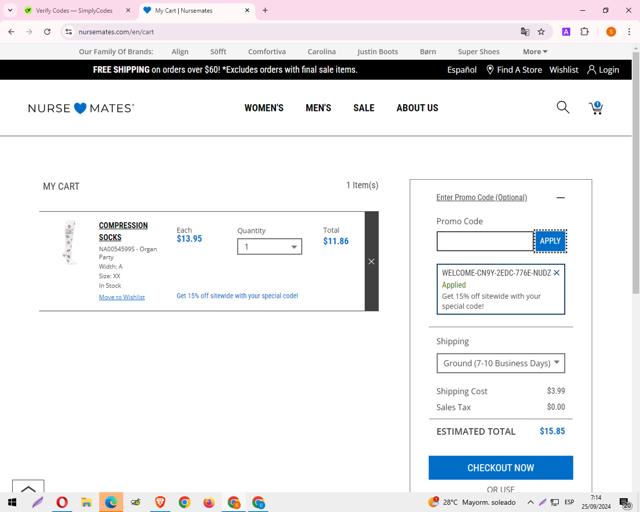Remove the applied WELCOME promo code
The height and width of the screenshot is (512, 640).
556,273
